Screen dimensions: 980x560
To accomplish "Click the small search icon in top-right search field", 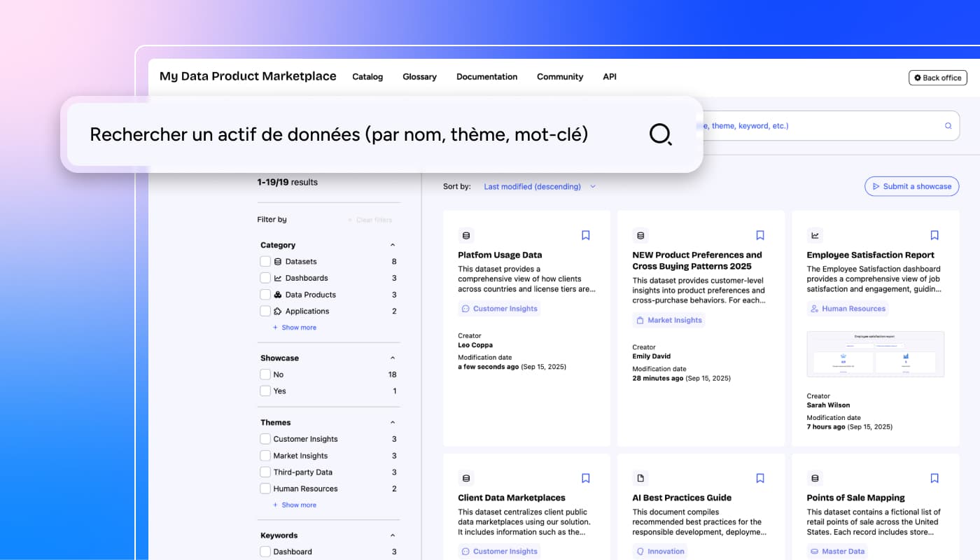I will point(948,126).
